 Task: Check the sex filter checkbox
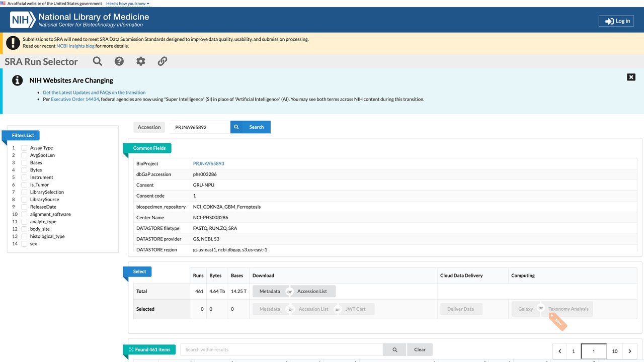[x=24, y=244]
